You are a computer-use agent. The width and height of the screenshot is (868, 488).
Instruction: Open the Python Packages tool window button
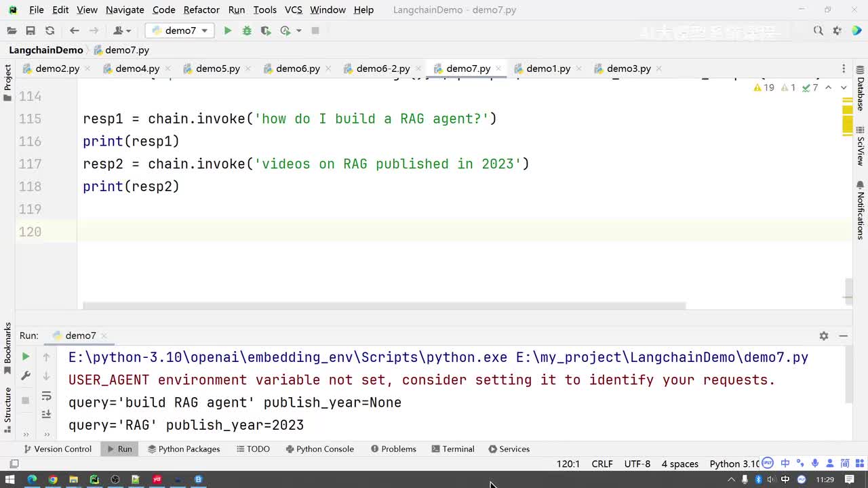[184, 449]
